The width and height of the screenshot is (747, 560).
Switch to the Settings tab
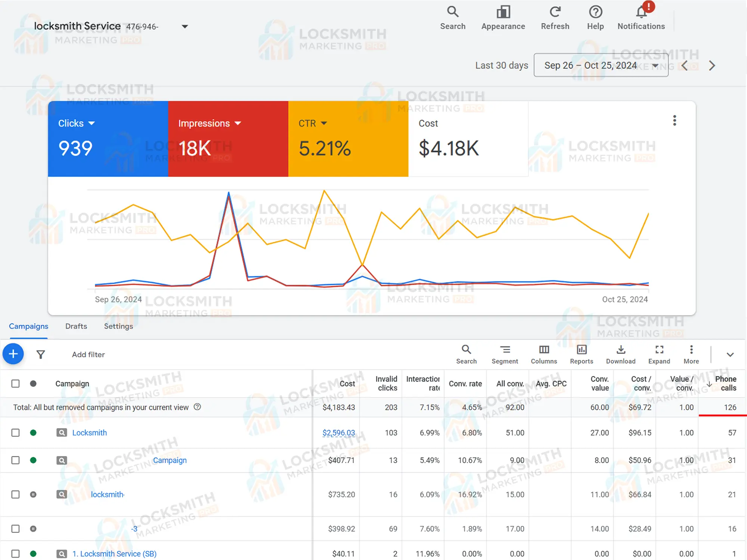tap(118, 326)
